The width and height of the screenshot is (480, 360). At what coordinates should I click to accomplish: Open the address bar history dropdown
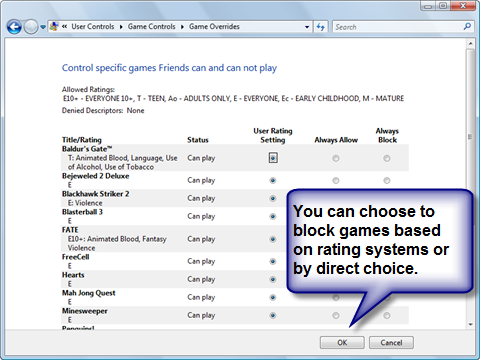point(307,27)
